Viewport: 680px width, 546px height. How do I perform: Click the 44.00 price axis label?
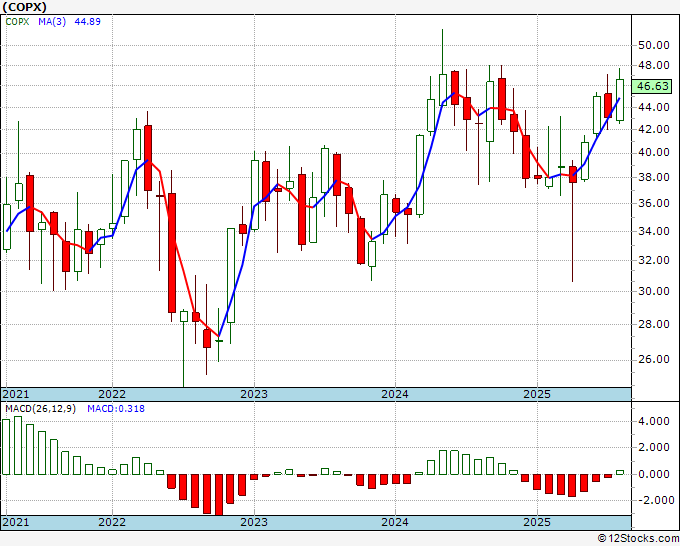point(653,107)
